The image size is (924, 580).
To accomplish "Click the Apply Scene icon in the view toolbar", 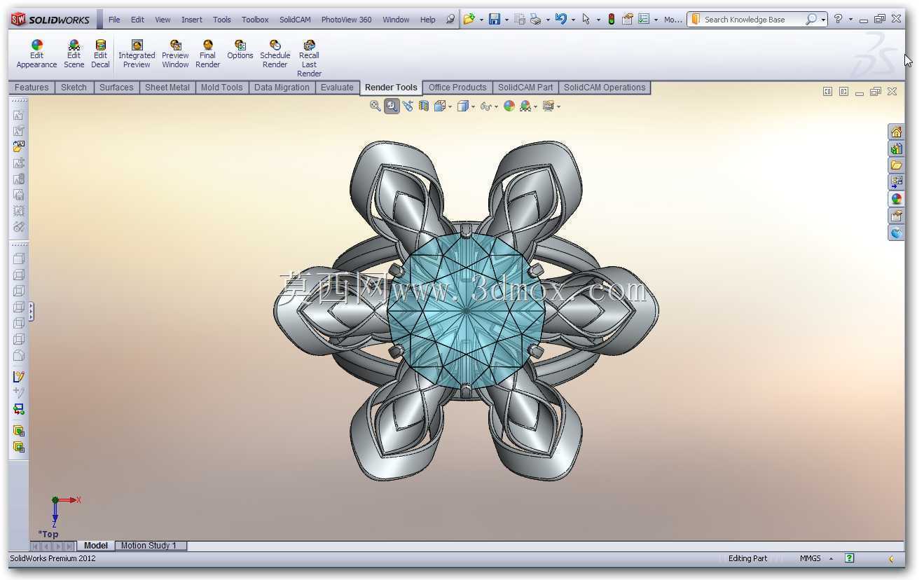I will point(525,106).
